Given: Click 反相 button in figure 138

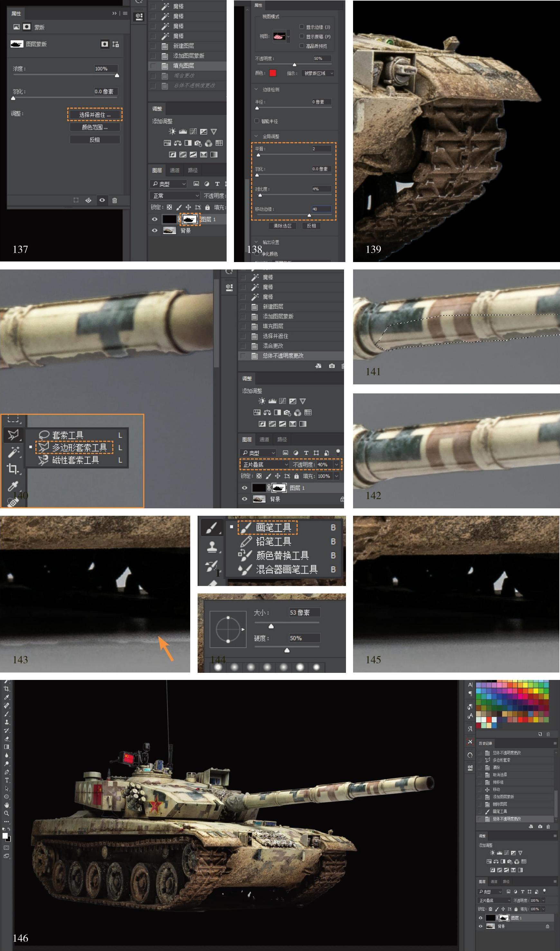Looking at the screenshot, I should 311,226.
